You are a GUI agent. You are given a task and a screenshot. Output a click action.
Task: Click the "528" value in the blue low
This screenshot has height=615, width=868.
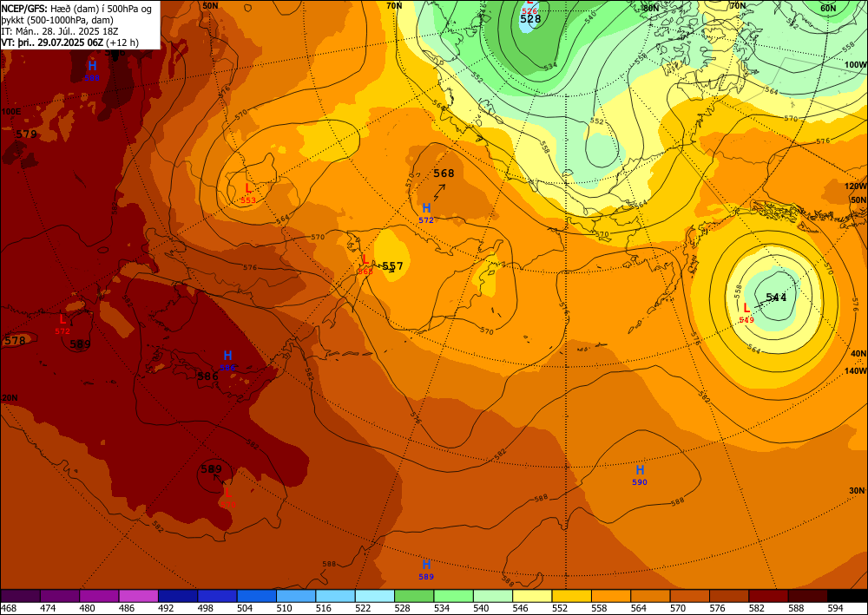(530, 19)
